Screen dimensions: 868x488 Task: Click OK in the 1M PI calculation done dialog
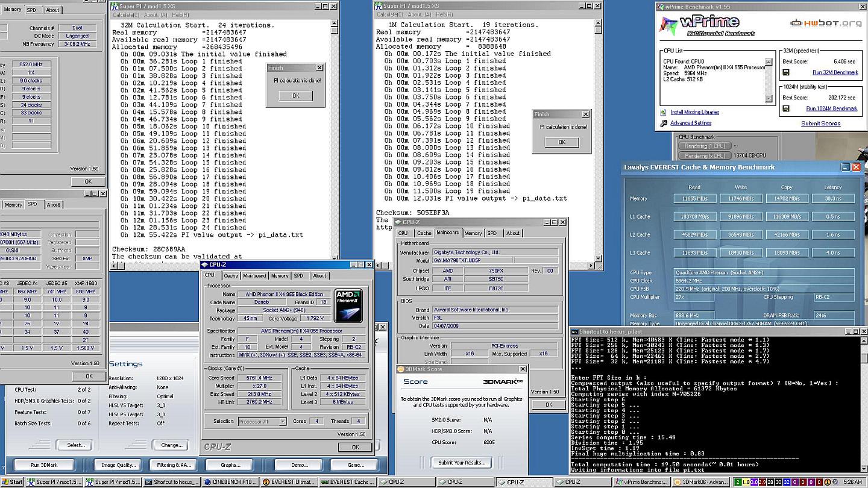(x=562, y=142)
